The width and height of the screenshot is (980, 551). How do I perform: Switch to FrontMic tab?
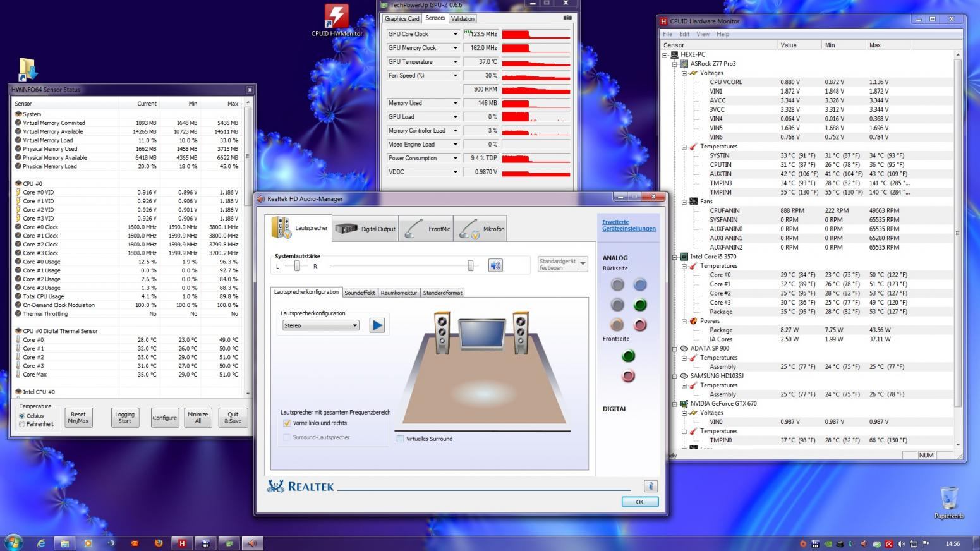tap(426, 229)
